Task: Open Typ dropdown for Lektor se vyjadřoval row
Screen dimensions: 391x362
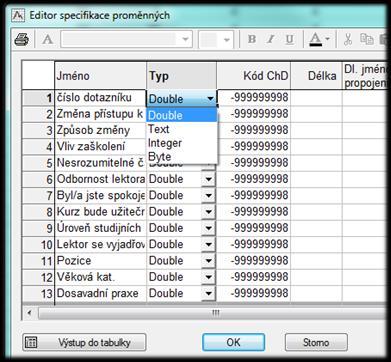Action: click(209, 245)
